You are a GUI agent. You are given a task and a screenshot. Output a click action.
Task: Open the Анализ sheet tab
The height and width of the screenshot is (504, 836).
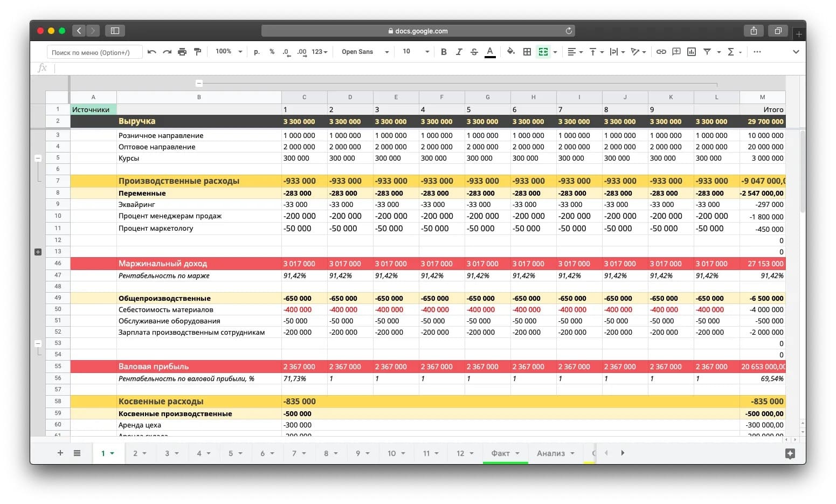tap(556, 453)
